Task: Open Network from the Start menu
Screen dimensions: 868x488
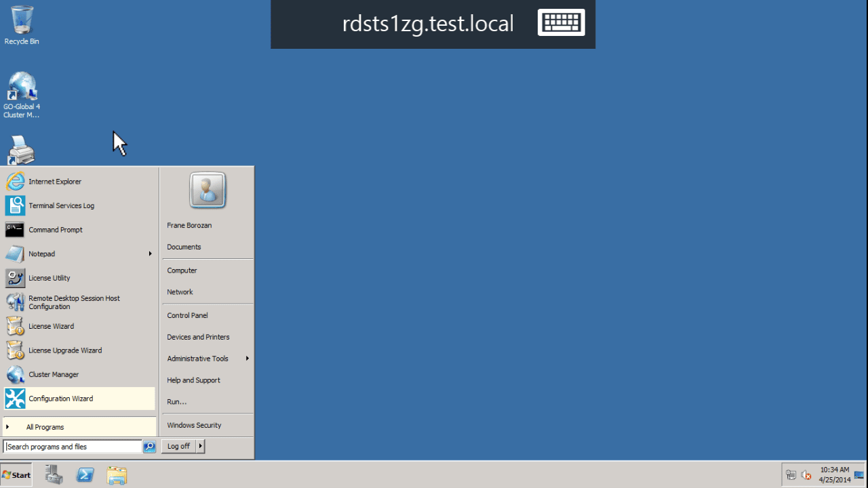Action: click(180, 292)
